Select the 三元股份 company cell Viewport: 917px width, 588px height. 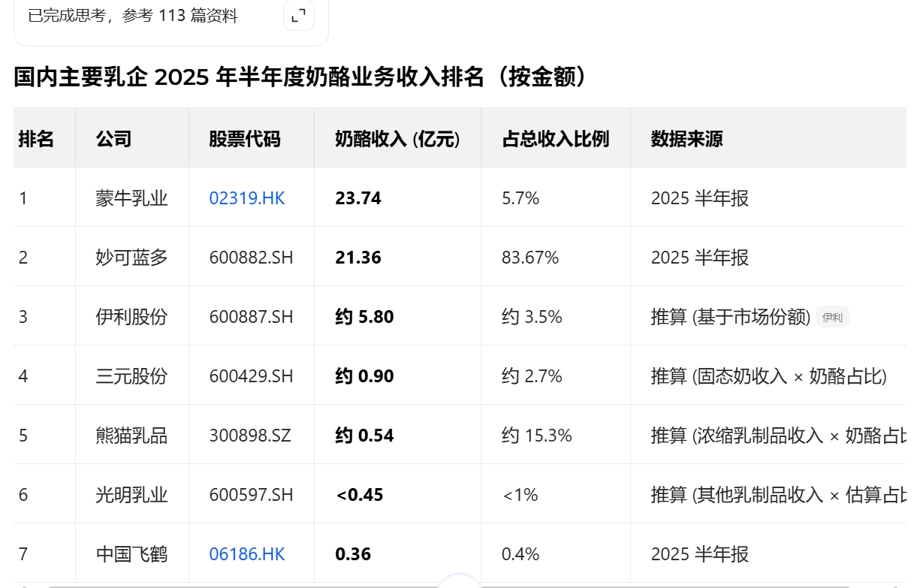[132, 376]
